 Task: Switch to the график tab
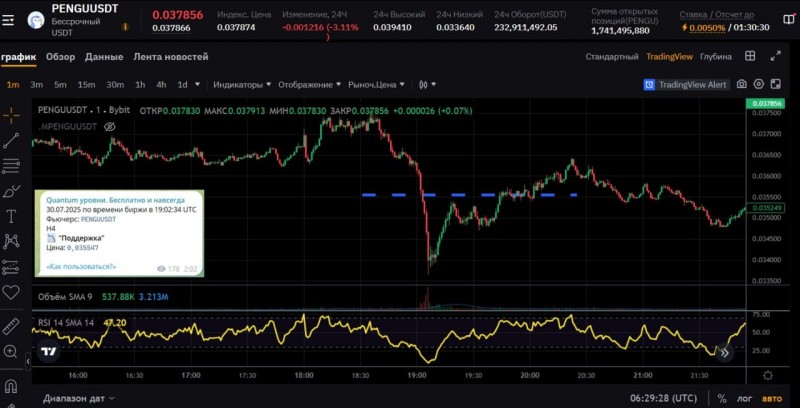pyautogui.click(x=18, y=57)
